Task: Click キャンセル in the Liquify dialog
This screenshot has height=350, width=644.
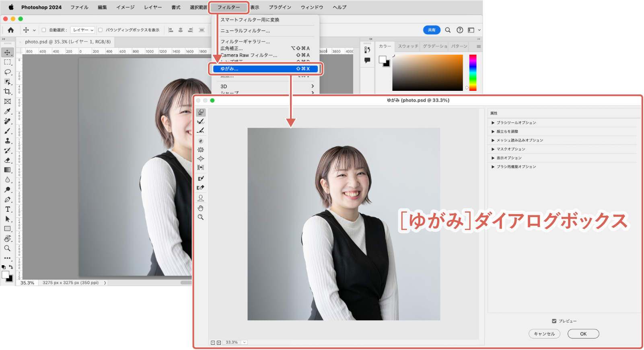Action: pyautogui.click(x=544, y=334)
